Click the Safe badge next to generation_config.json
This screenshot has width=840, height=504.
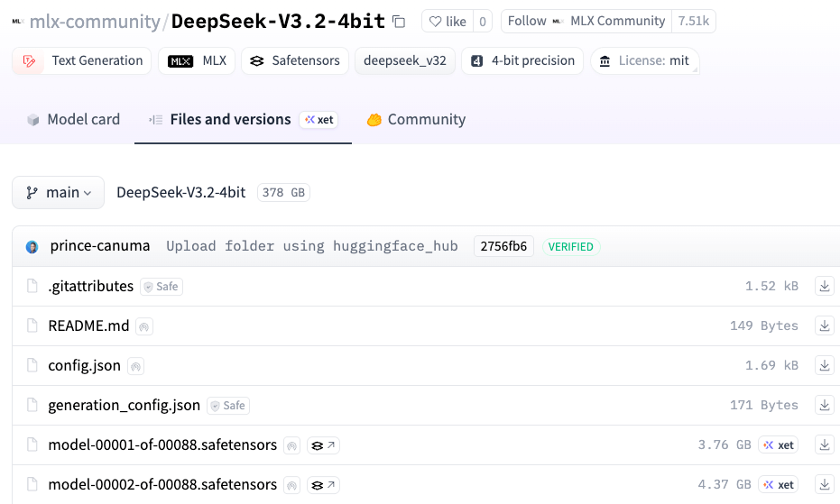pos(228,406)
